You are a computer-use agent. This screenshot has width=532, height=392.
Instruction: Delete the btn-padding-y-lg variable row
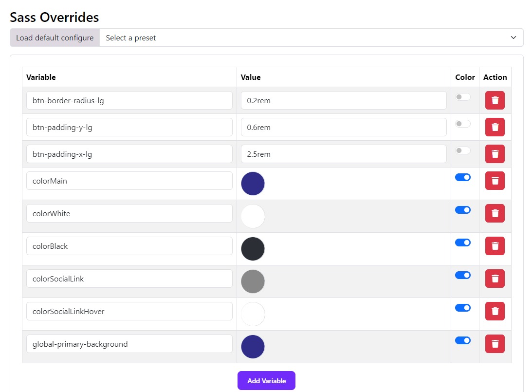tap(495, 127)
